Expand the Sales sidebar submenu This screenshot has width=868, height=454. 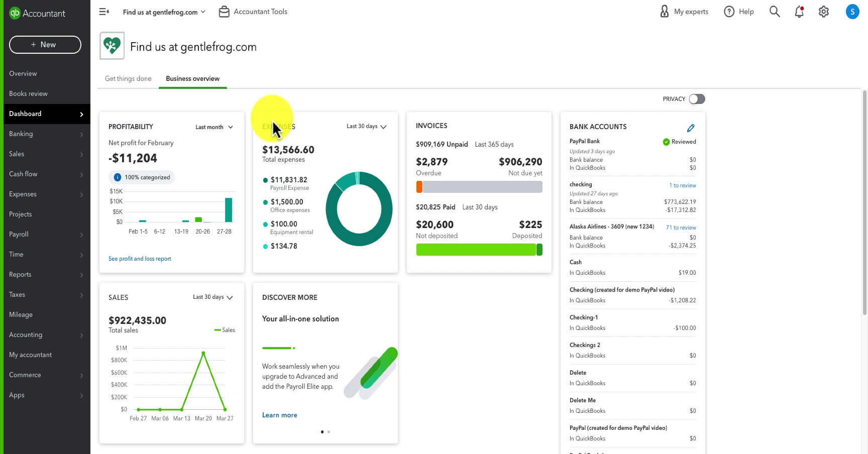point(81,154)
